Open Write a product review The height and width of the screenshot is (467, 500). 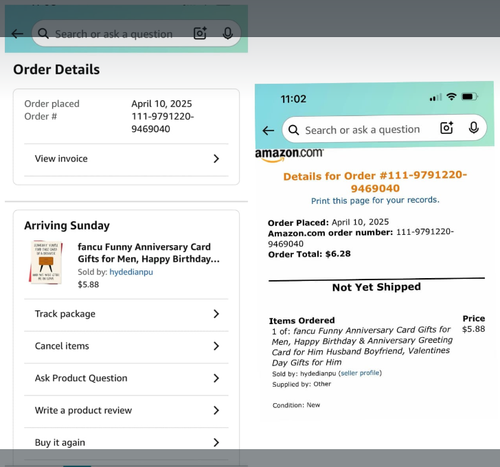[x=126, y=411]
